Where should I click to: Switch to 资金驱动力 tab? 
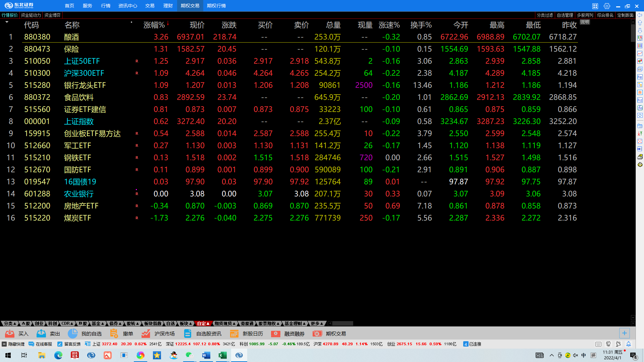(x=31, y=15)
